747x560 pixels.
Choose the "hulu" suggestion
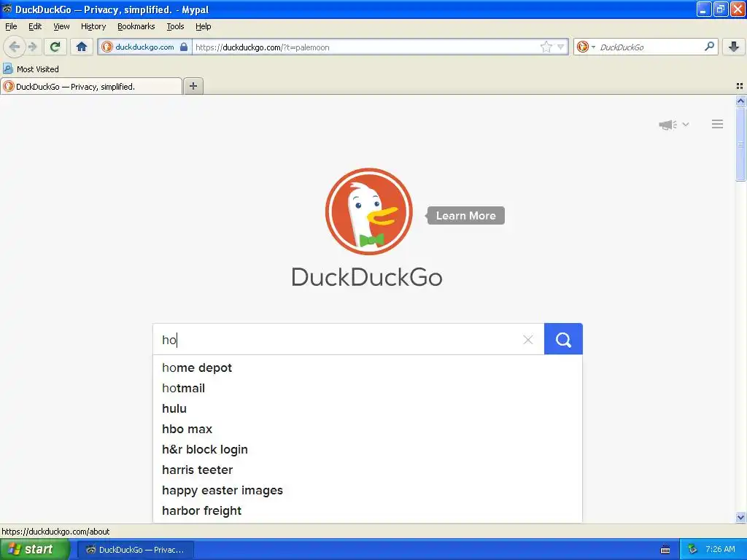(368, 408)
